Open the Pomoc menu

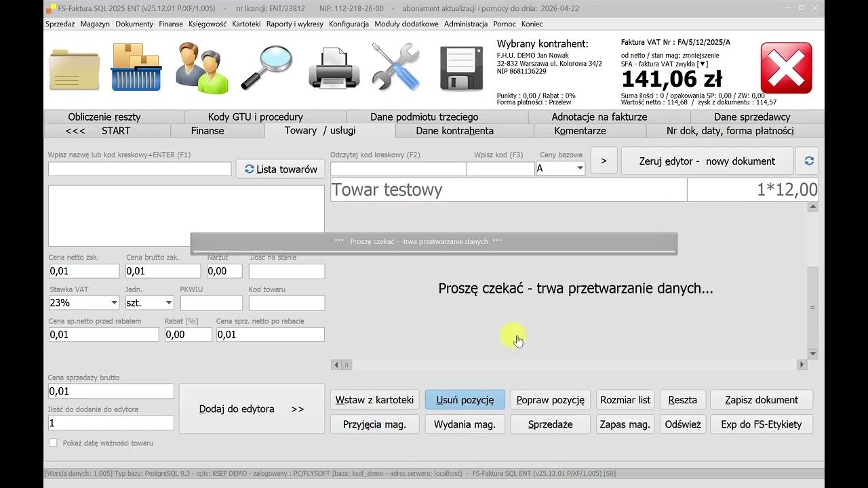(505, 24)
